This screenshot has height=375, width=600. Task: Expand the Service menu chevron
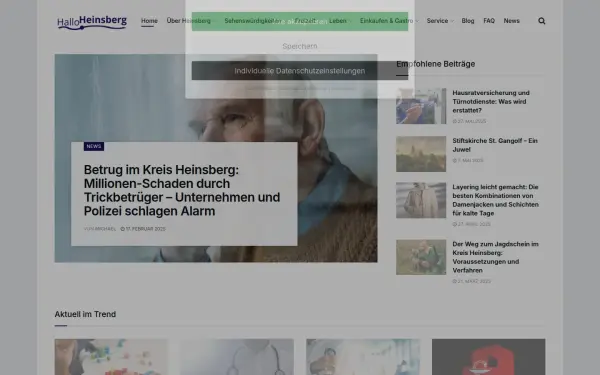pyautogui.click(x=452, y=21)
